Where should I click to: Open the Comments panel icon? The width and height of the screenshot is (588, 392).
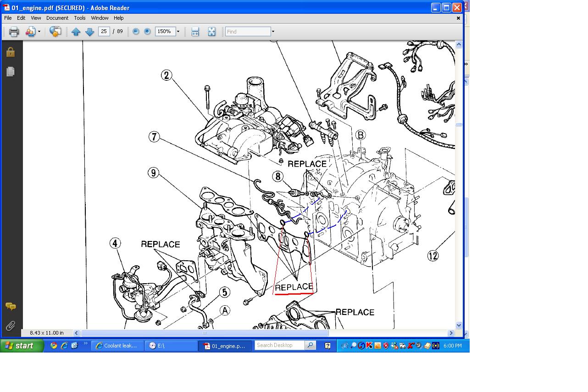(11, 306)
